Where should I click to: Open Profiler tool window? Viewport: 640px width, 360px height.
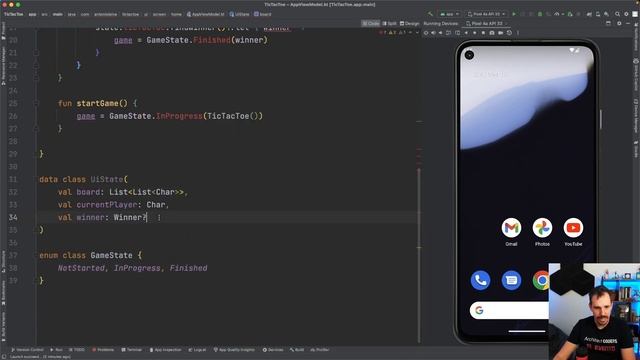point(320,350)
